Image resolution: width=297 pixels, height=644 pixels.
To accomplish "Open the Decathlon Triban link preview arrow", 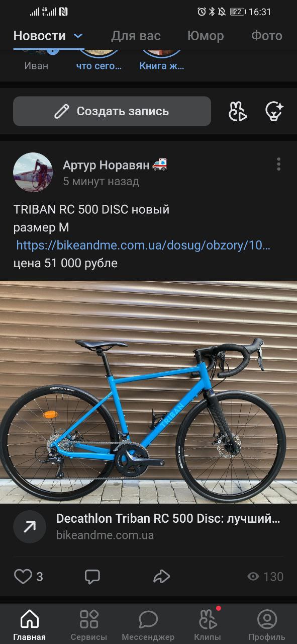I will (30, 527).
